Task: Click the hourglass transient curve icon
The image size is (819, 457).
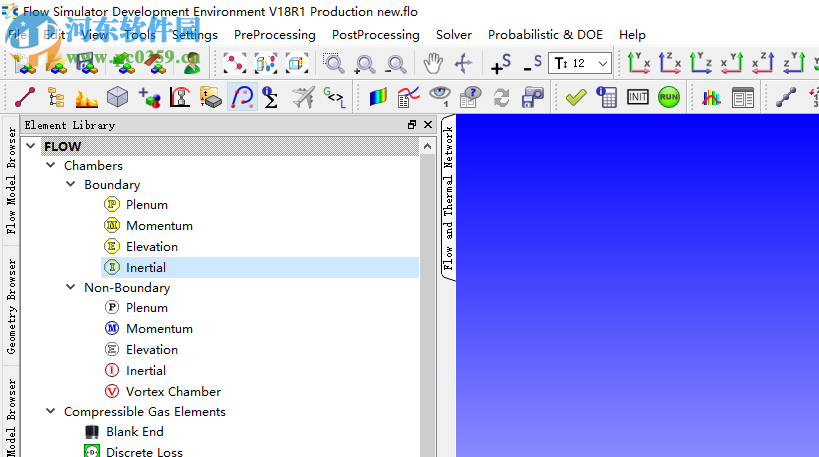Action: (180, 97)
